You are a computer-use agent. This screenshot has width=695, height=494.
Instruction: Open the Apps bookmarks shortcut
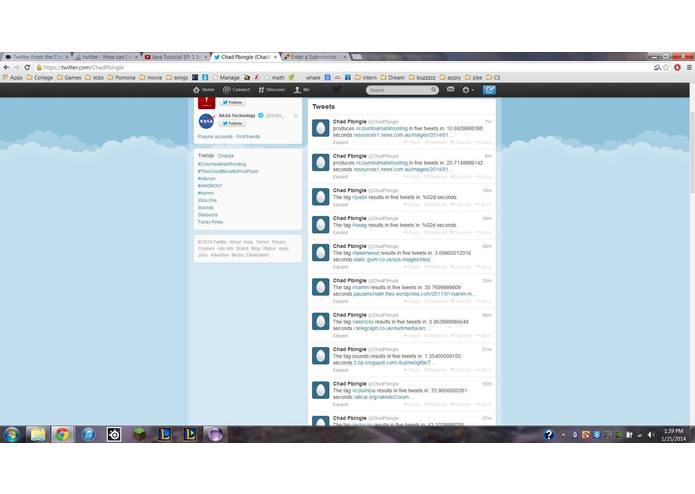pos(12,78)
